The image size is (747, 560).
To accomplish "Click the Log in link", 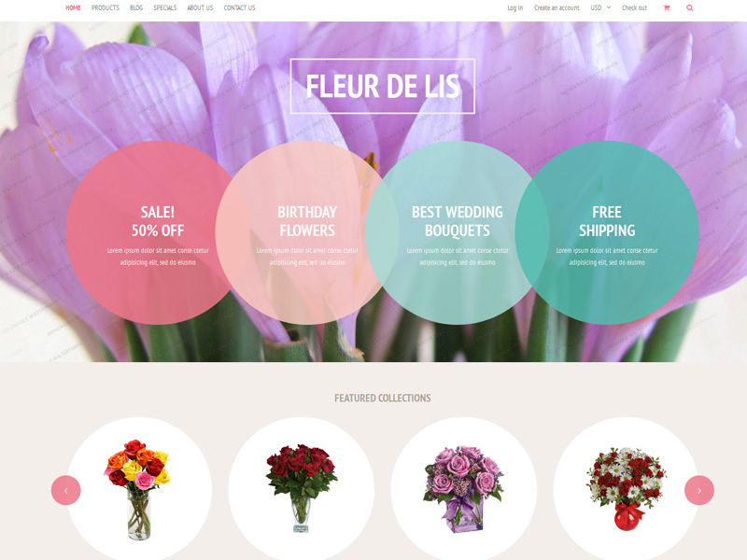I will point(515,8).
